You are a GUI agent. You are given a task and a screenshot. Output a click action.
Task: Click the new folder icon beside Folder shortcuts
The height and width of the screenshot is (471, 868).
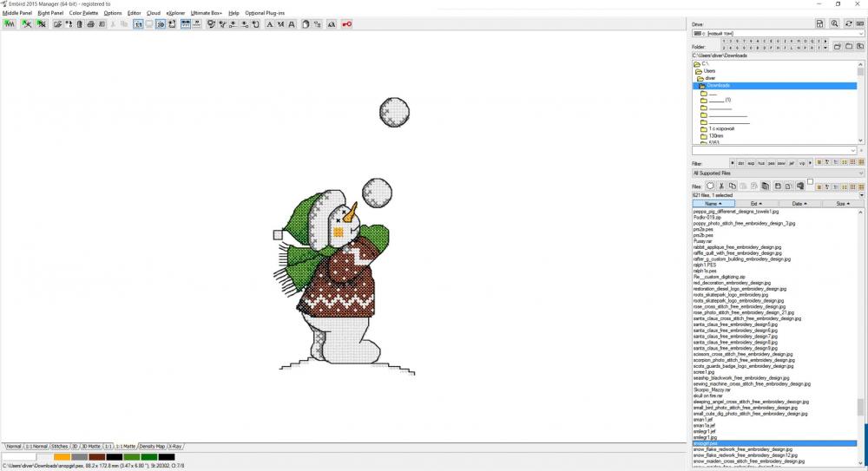(x=838, y=47)
